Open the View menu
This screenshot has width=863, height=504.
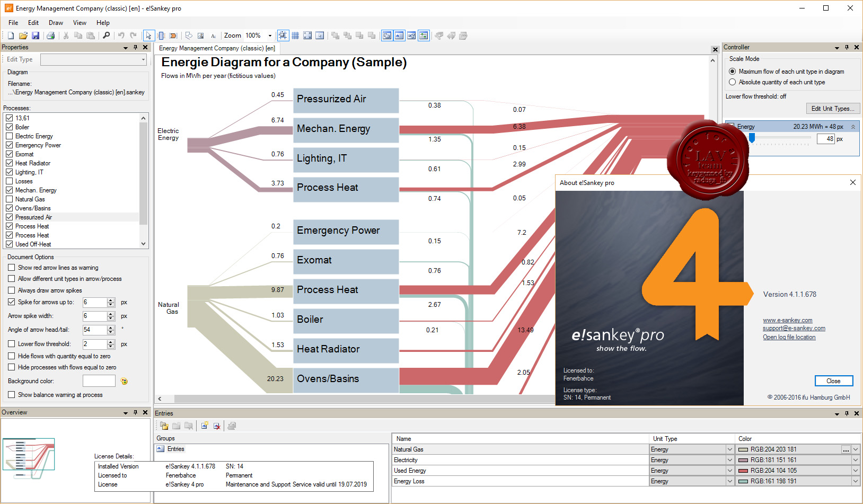80,23
